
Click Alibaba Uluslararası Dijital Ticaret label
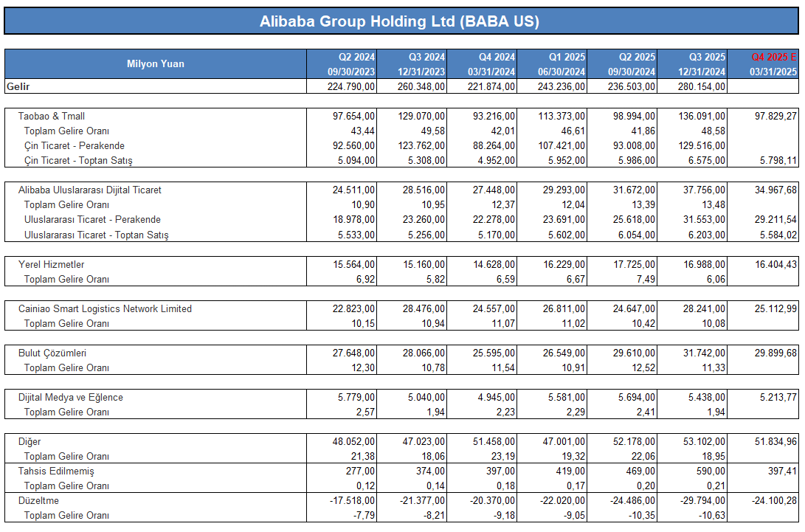click(90, 190)
